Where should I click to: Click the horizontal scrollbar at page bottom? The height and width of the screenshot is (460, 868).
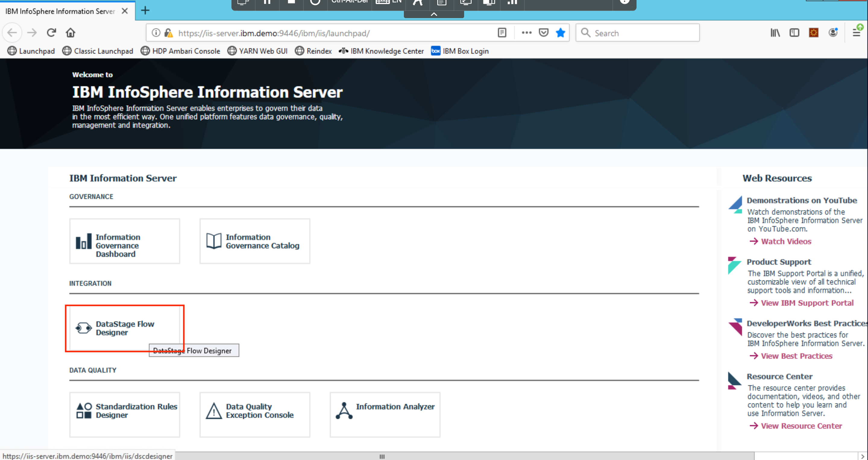pos(382,456)
